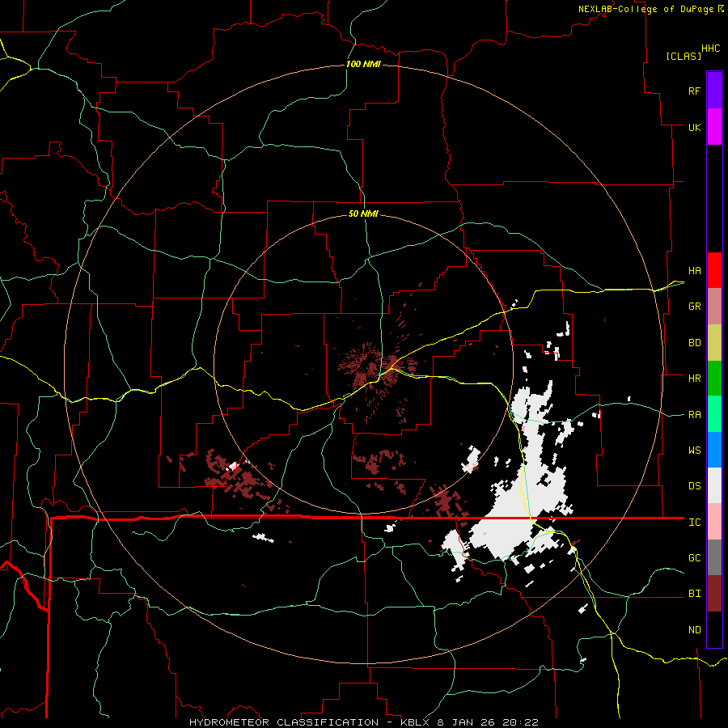Click the HR green legend swatch
The height and width of the screenshot is (728, 728).
click(714, 379)
